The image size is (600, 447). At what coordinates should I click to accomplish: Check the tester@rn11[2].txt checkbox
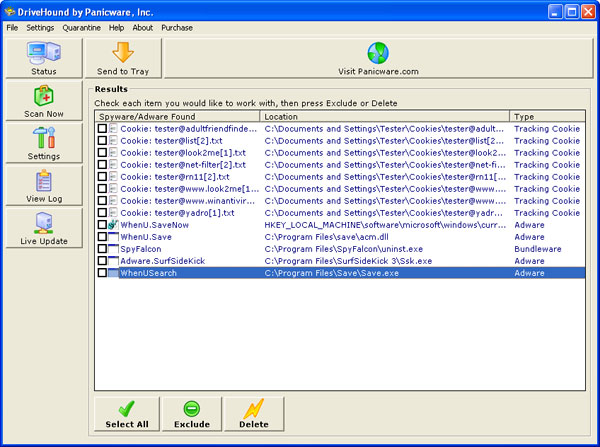click(x=102, y=177)
